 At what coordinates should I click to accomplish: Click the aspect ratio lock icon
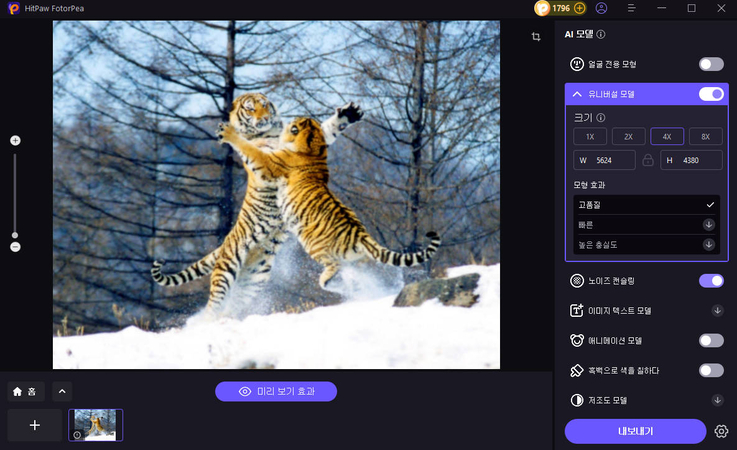pos(648,160)
